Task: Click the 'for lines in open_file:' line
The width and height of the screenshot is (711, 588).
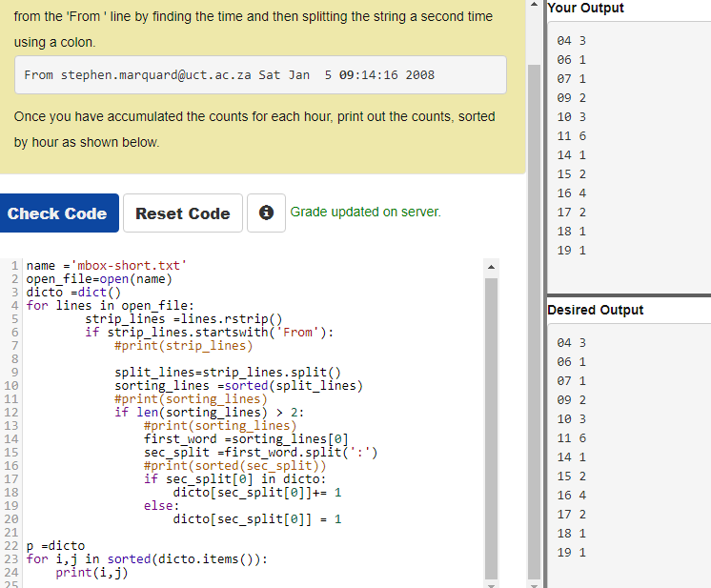Action: coord(110,306)
